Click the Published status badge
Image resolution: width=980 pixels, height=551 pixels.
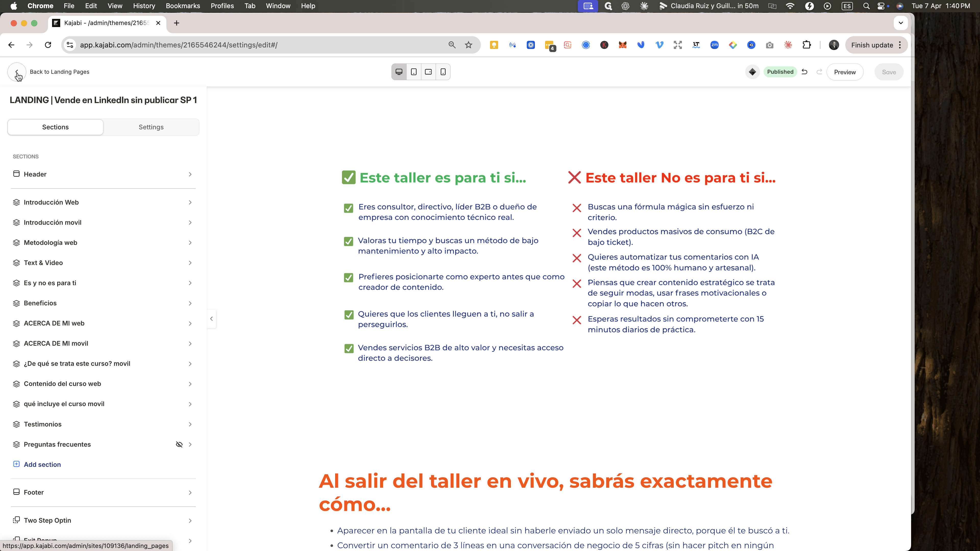(x=780, y=72)
